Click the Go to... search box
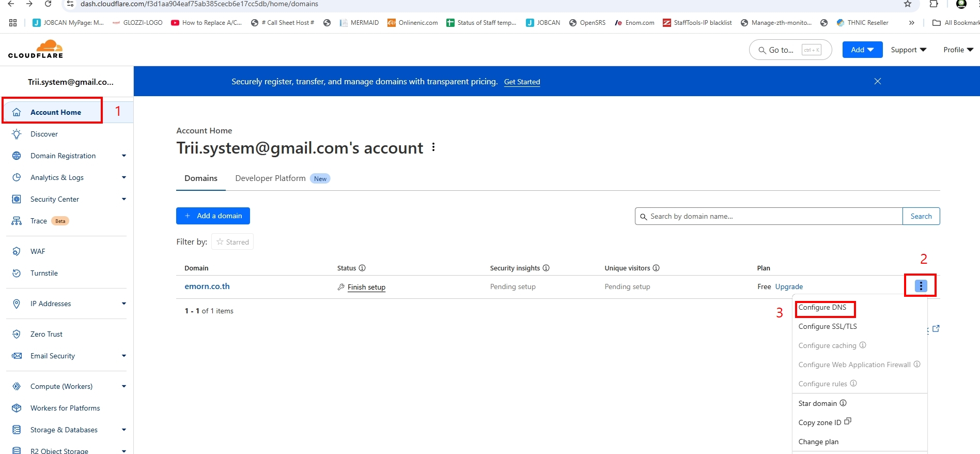 [x=790, y=50]
